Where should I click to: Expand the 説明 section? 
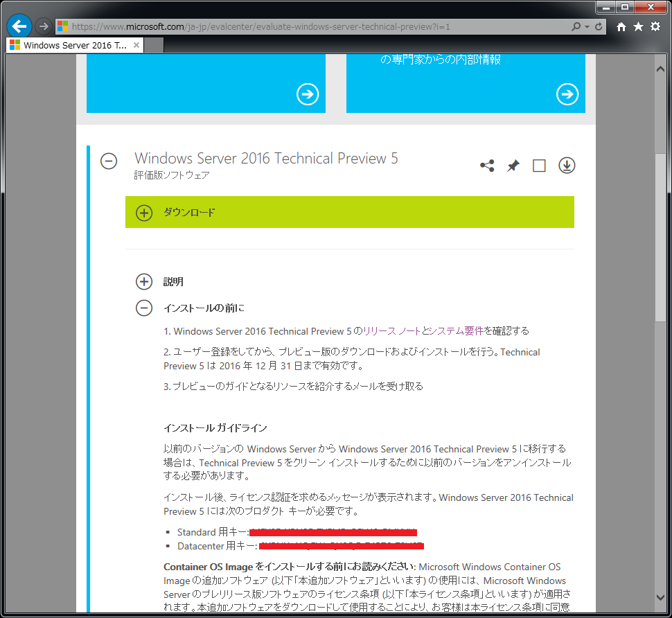point(144,281)
